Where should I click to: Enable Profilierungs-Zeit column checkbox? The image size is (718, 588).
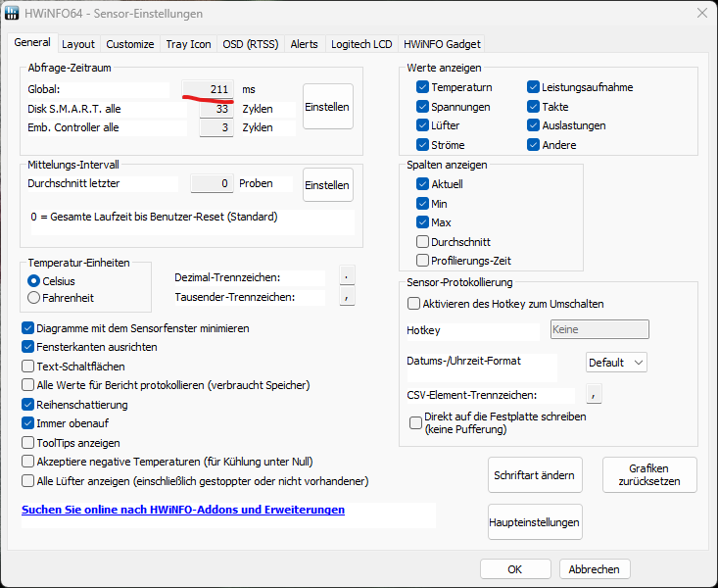point(422,261)
